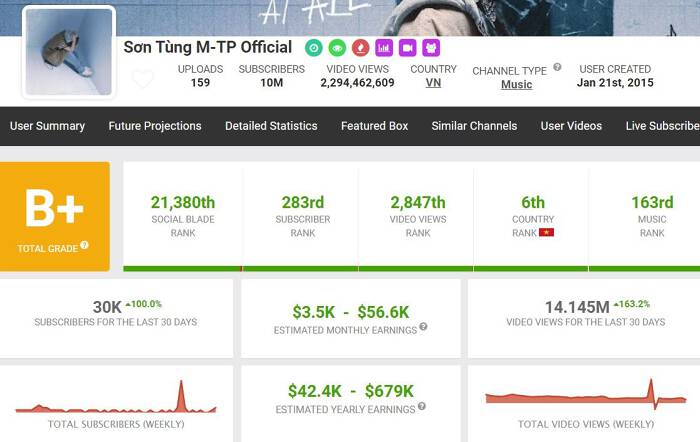The width and height of the screenshot is (700, 442).
Task: Open the purple bar chart icon
Action: (x=383, y=47)
